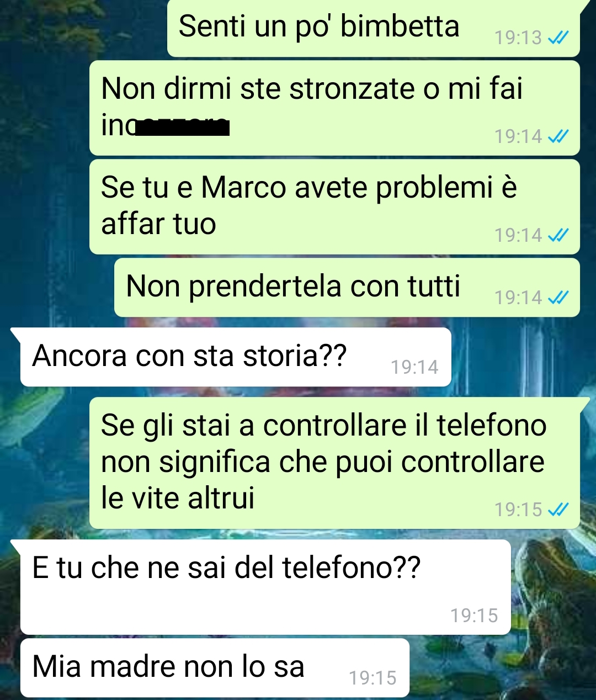The image size is (596, 700).
Task: Select the 'Non dirmi ste stronzate' message bubble
Action: pyautogui.click(x=334, y=108)
